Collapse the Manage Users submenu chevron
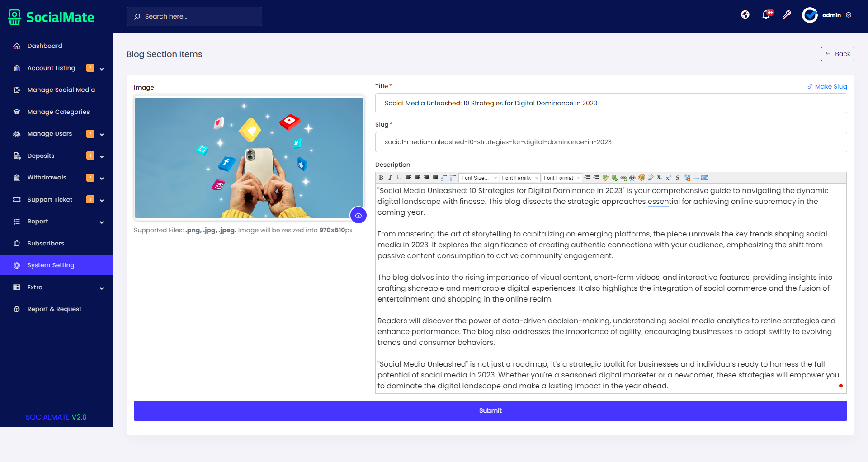This screenshot has height=462, width=868. (102, 134)
